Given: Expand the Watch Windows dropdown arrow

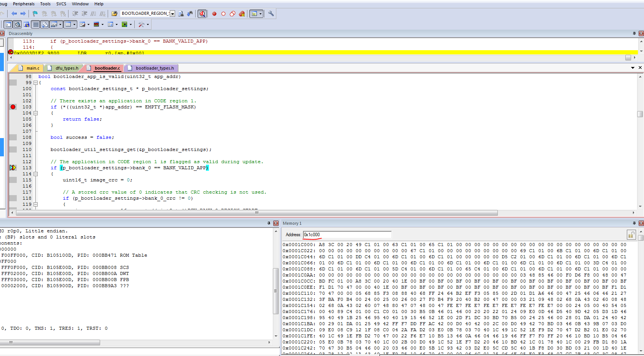Looking at the screenshot, I should (x=60, y=24).
